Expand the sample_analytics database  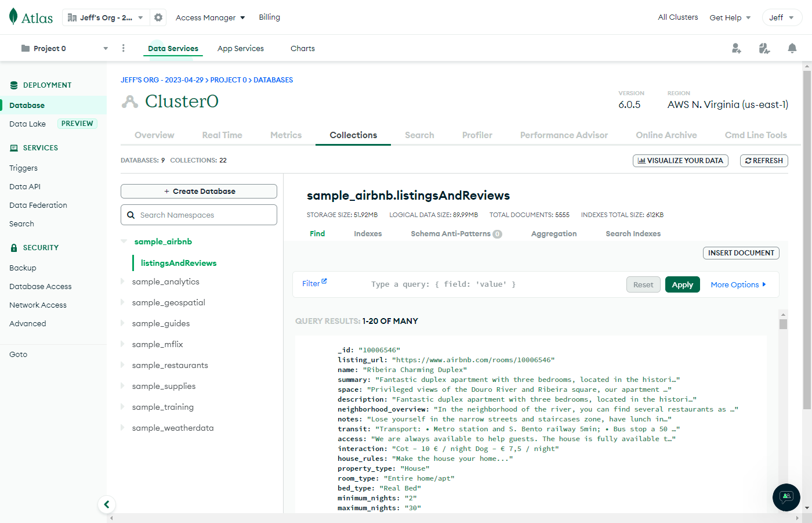pyautogui.click(x=122, y=282)
